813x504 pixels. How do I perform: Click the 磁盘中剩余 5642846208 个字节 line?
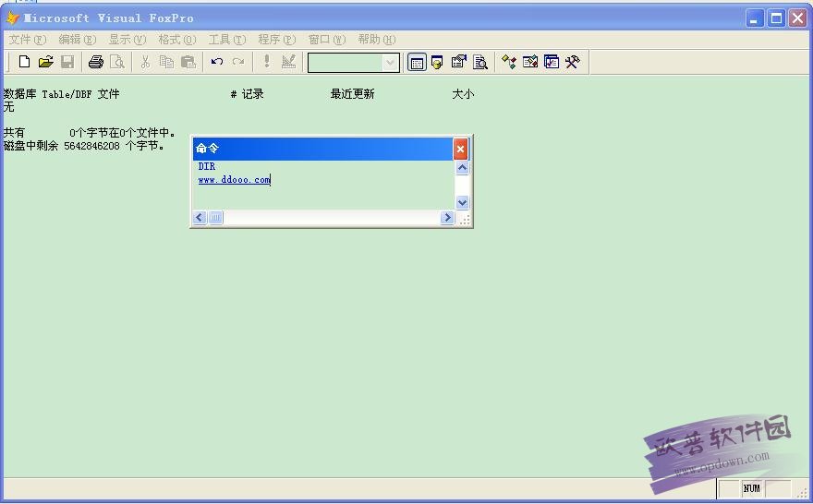(84, 146)
